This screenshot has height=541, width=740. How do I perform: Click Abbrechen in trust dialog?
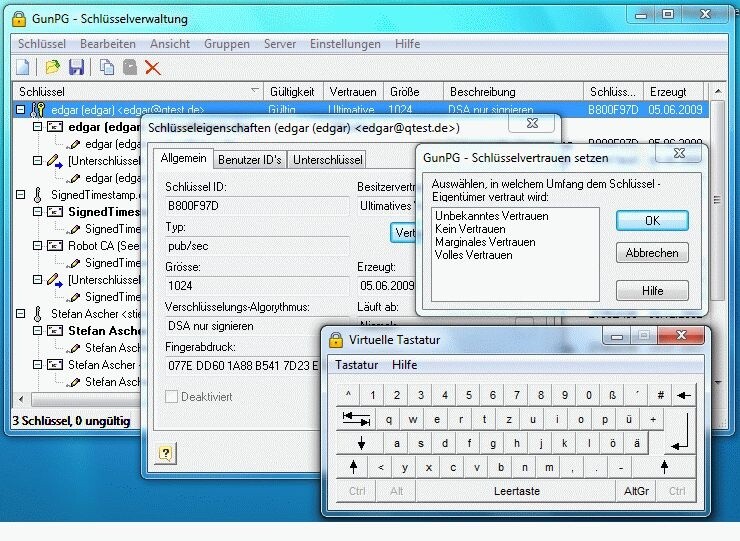point(652,253)
